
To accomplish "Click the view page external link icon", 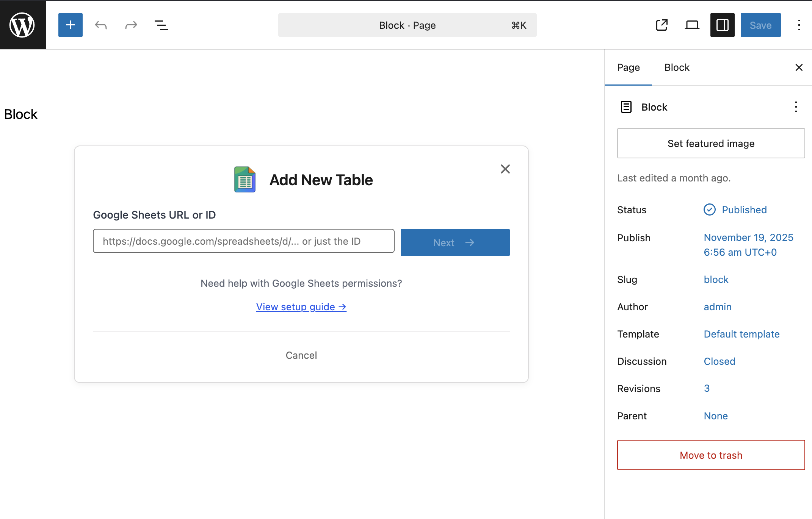I will 662,25.
